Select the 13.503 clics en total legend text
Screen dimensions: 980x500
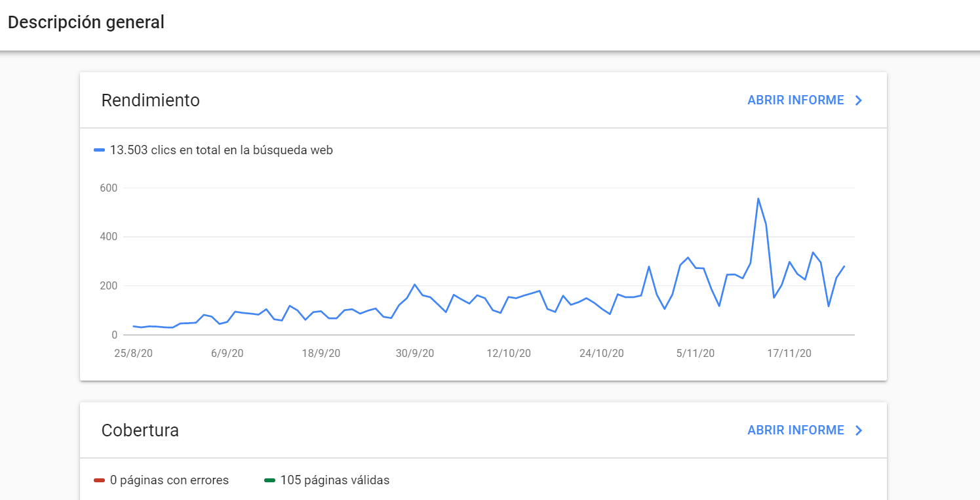[222, 150]
